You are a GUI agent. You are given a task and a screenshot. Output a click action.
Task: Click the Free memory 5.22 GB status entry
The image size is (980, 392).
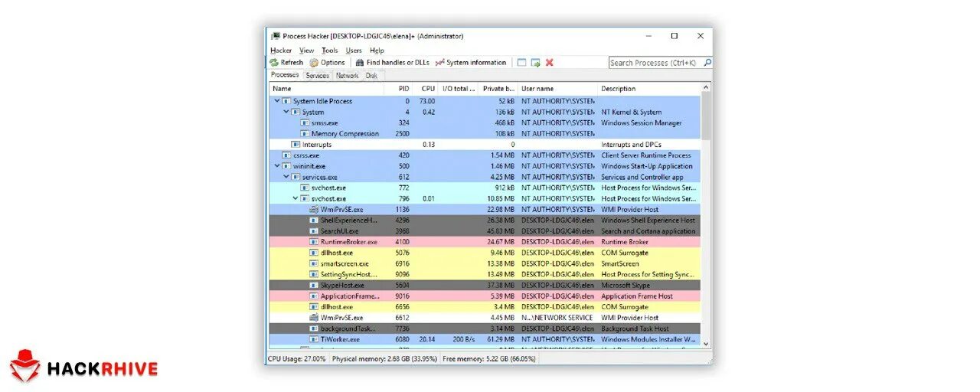(488, 358)
